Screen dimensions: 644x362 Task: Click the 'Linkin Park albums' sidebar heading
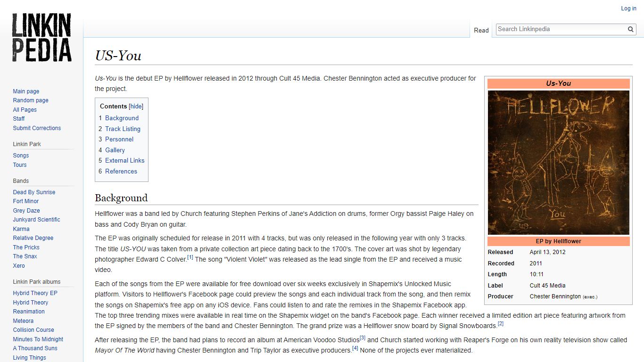point(37,282)
